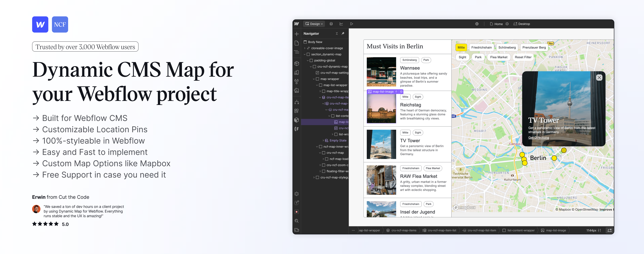Start site Preview with the play icon

(352, 24)
